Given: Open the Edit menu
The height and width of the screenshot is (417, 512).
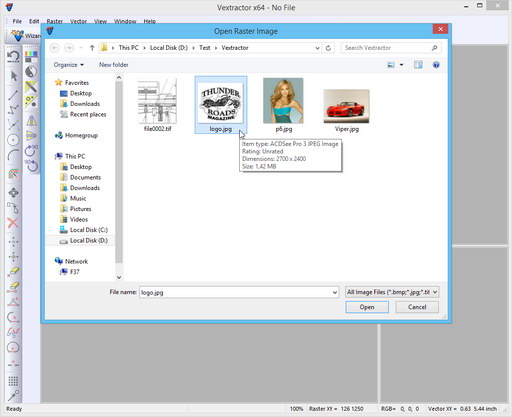Looking at the screenshot, I should point(34,21).
